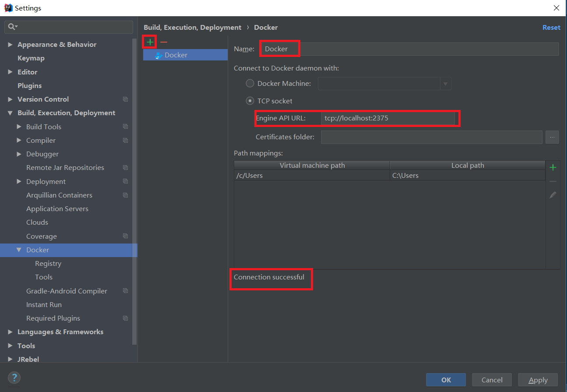The width and height of the screenshot is (567, 392).
Task: Expand the Compiler node
Action: tap(19, 141)
